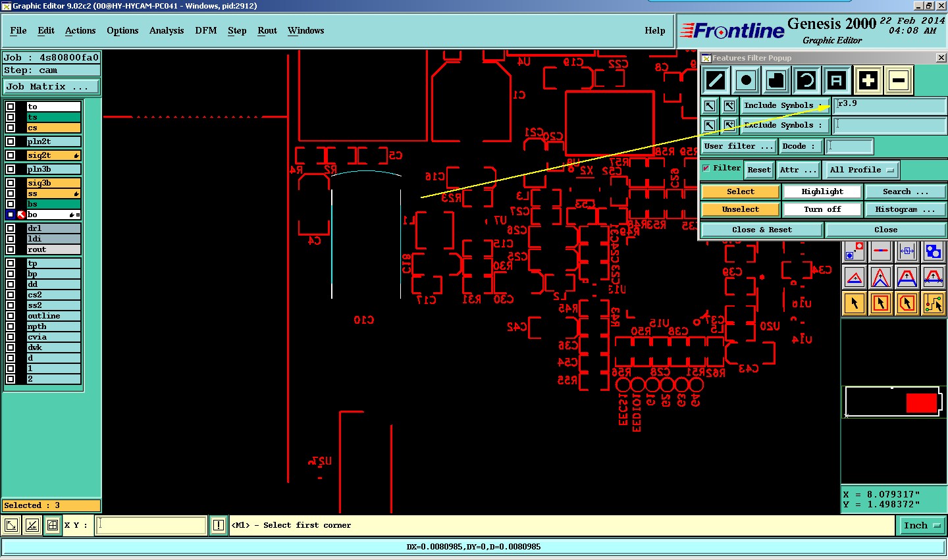Image resolution: width=948 pixels, height=560 pixels.
Task: Select the net path selection tool
Action: tap(934, 303)
